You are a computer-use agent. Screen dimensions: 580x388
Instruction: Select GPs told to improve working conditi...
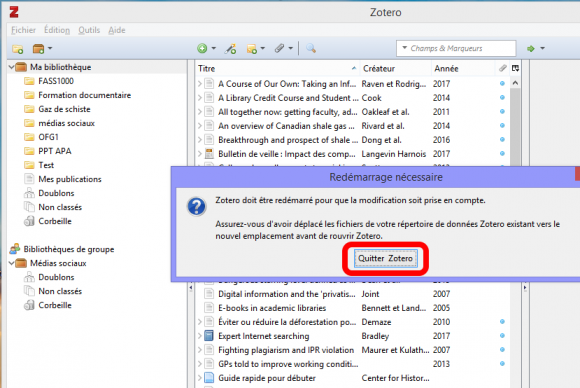[x=288, y=364]
